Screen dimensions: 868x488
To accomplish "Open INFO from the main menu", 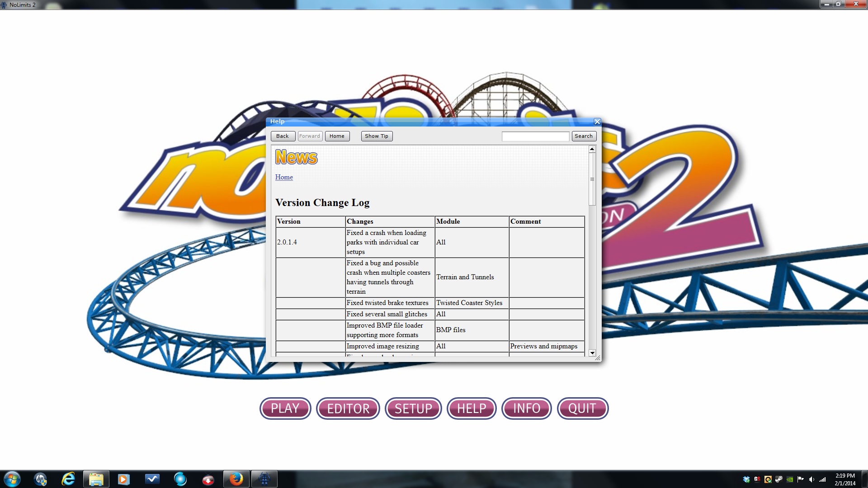I will 527,408.
